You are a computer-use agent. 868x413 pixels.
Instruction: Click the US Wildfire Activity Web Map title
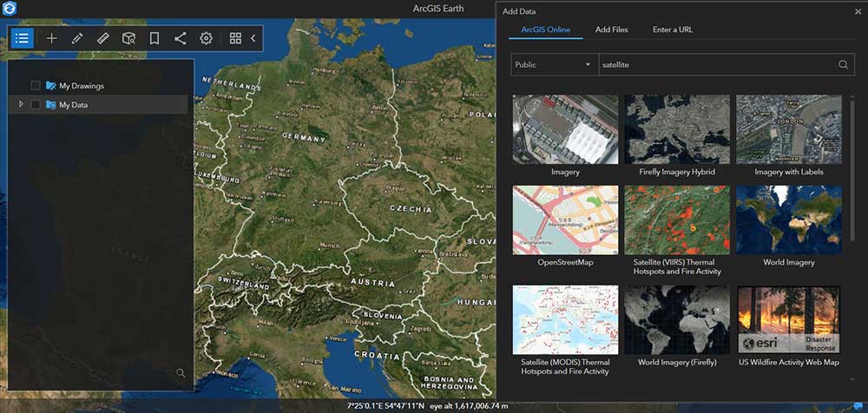tap(789, 363)
